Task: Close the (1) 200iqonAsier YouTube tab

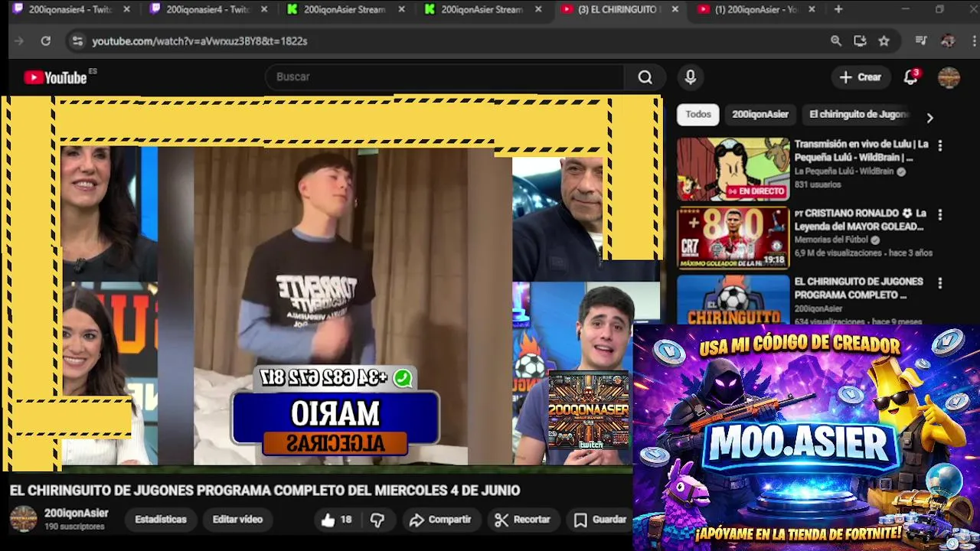Action: 812,10
